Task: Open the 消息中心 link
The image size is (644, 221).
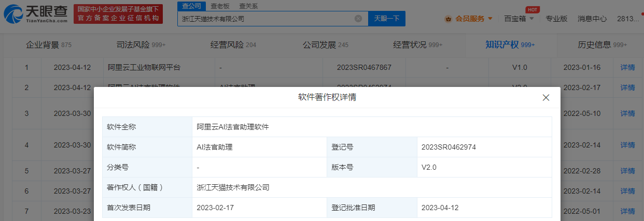Action: coord(592,19)
